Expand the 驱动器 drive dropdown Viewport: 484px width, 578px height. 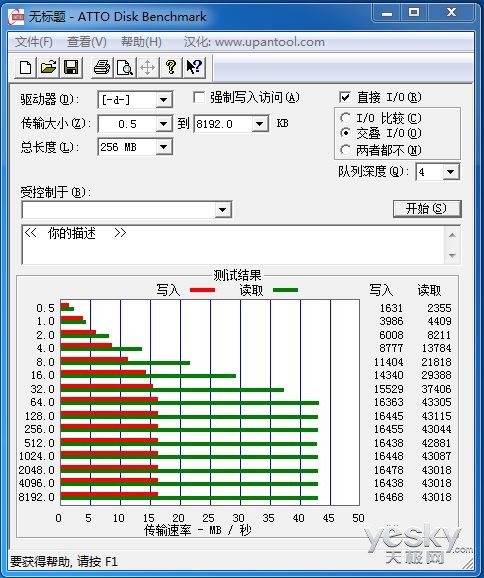[x=163, y=100]
